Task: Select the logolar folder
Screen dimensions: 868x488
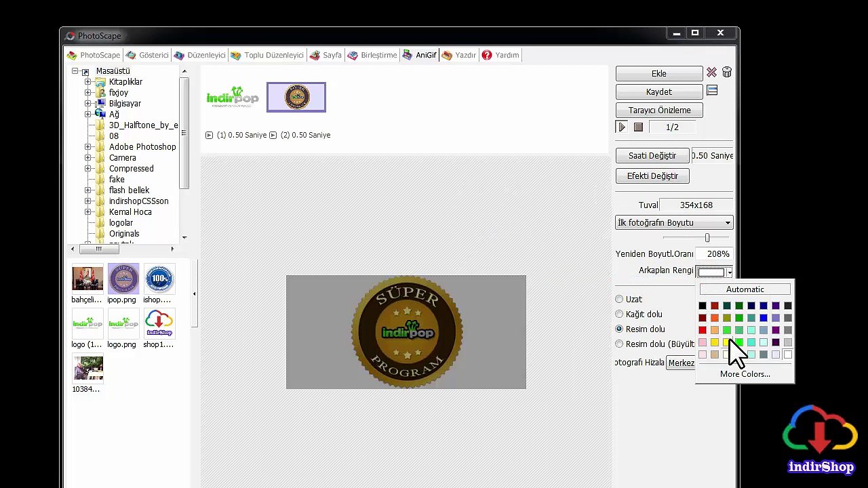Action: pos(121,223)
